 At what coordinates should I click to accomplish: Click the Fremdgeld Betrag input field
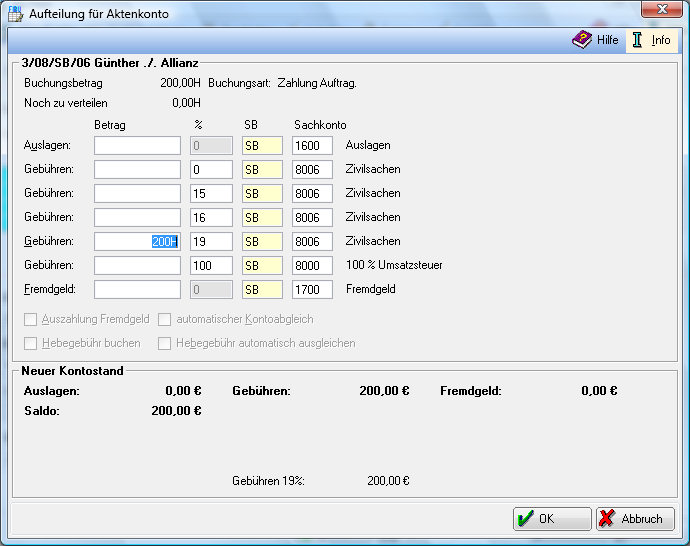pyautogui.click(x=137, y=289)
